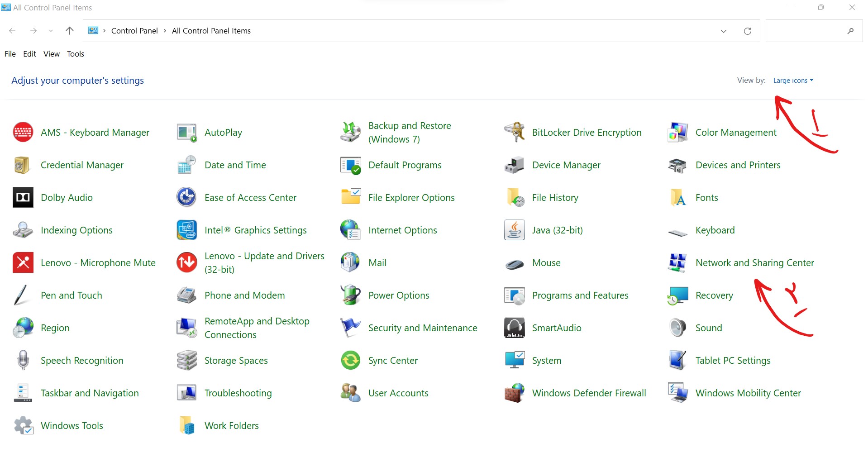
Task: Click the Default Programs icon
Action: tap(351, 165)
